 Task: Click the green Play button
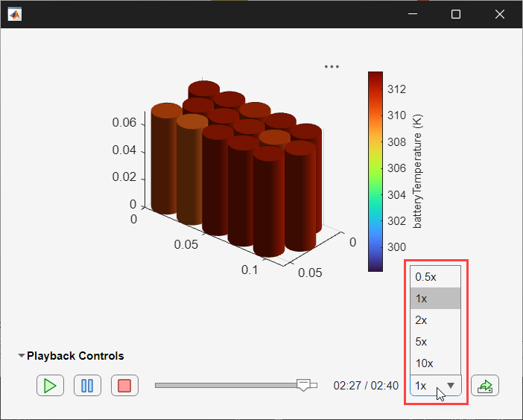(x=50, y=386)
